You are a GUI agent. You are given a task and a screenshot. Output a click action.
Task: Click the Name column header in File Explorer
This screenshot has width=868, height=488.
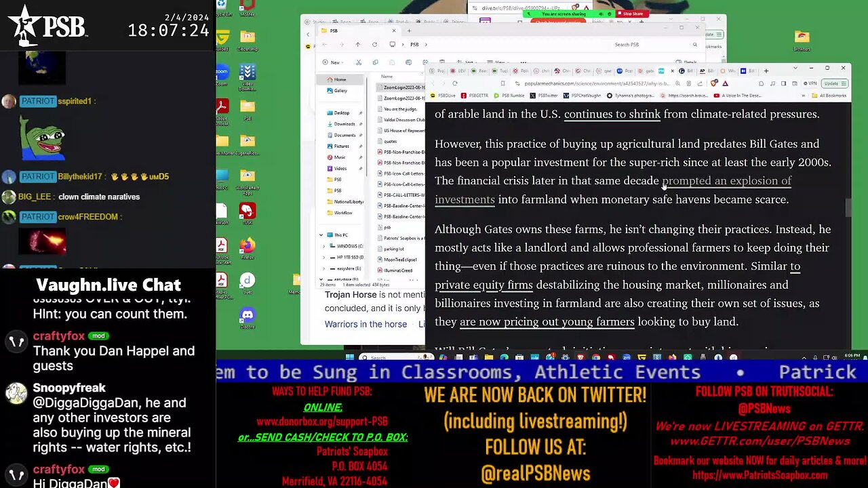387,77
